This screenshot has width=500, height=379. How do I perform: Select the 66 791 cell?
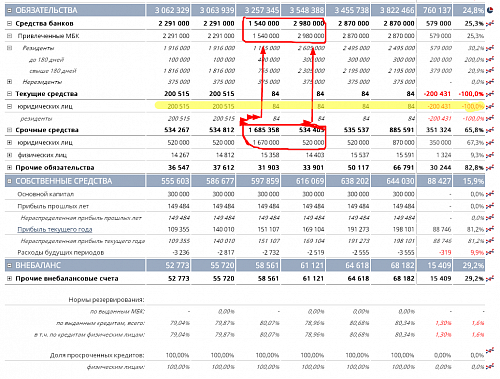403,168
